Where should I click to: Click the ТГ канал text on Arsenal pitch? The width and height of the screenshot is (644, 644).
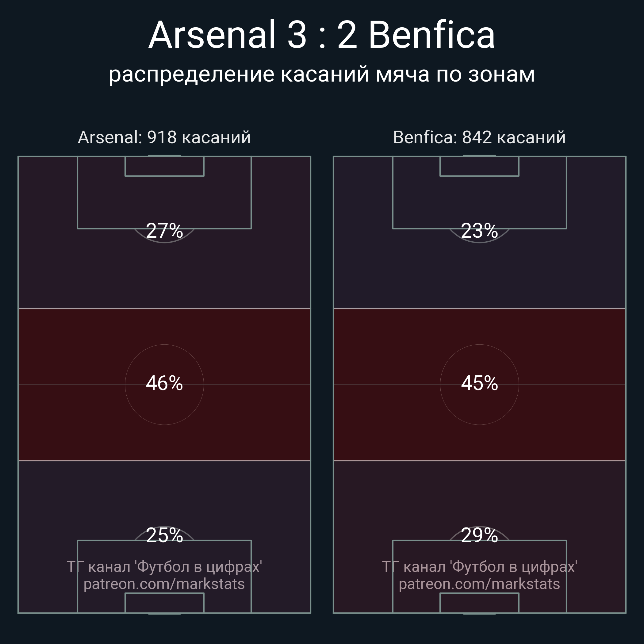[164, 567]
